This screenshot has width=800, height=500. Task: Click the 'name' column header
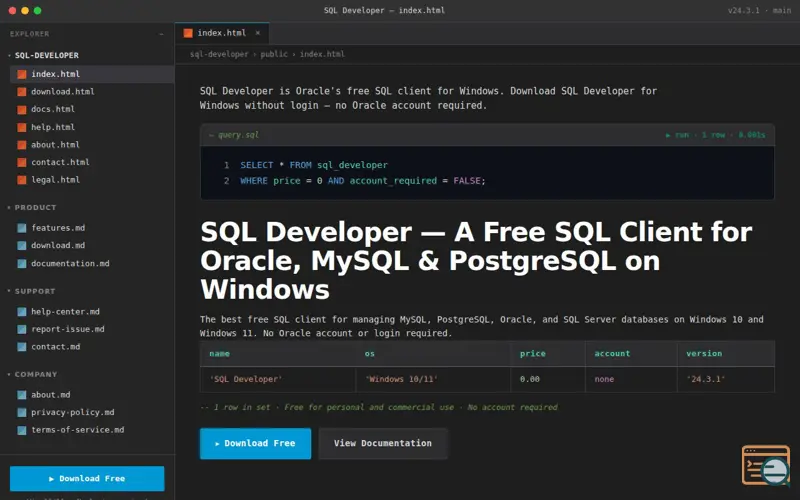[x=278, y=354]
